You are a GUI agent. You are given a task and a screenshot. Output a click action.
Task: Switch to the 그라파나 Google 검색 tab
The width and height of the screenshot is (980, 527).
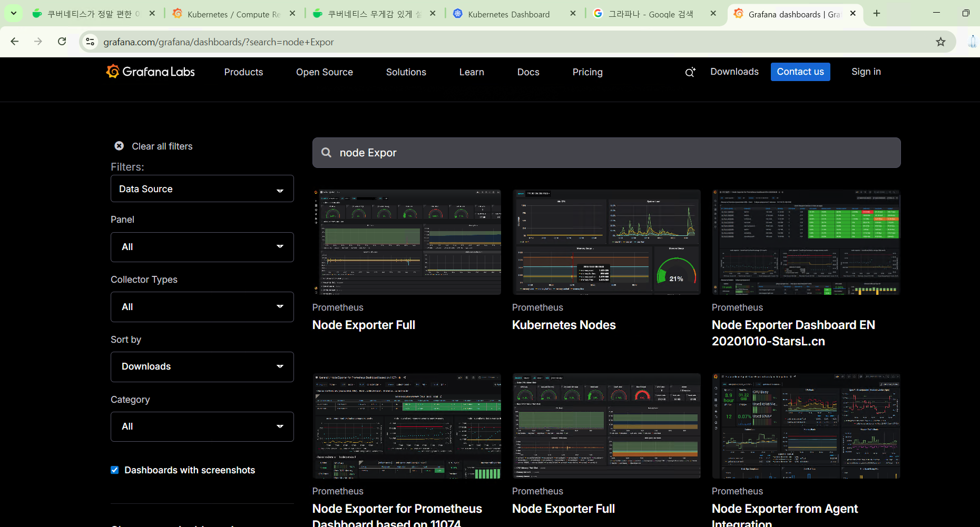(x=651, y=14)
